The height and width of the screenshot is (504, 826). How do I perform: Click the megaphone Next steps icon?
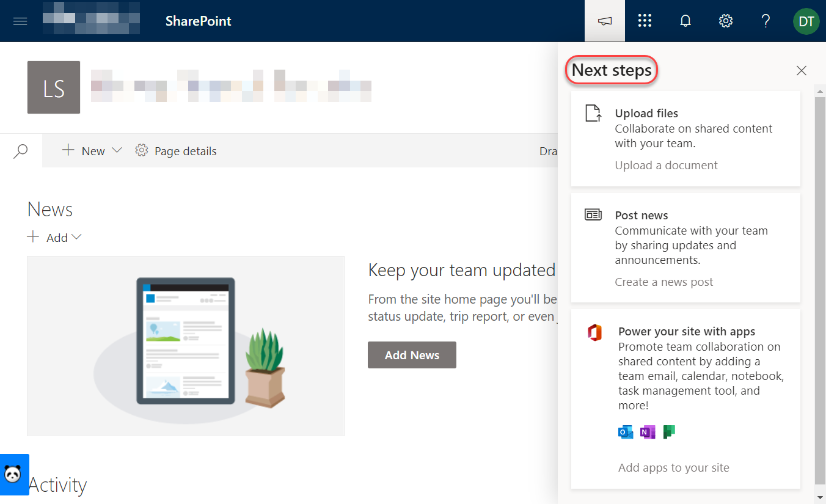(x=604, y=21)
